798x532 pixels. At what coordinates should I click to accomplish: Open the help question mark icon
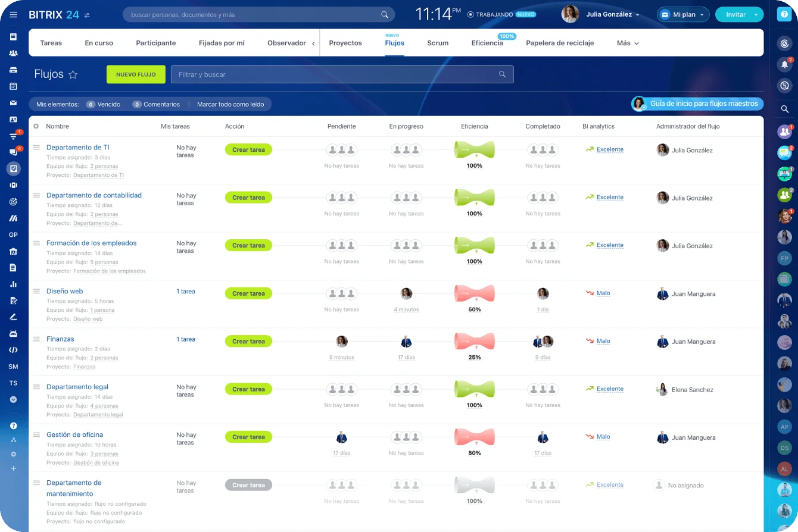pos(784,15)
